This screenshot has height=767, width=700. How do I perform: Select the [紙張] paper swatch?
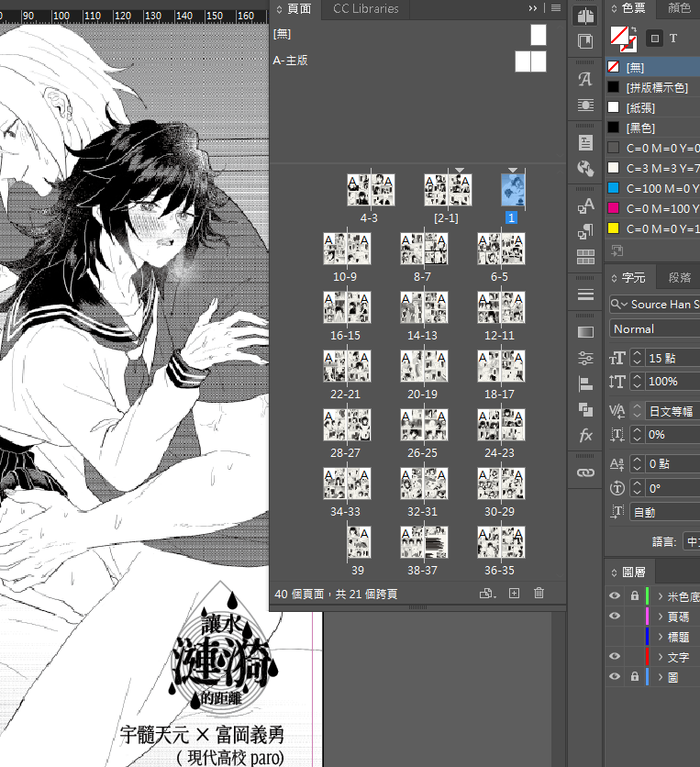click(x=653, y=107)
